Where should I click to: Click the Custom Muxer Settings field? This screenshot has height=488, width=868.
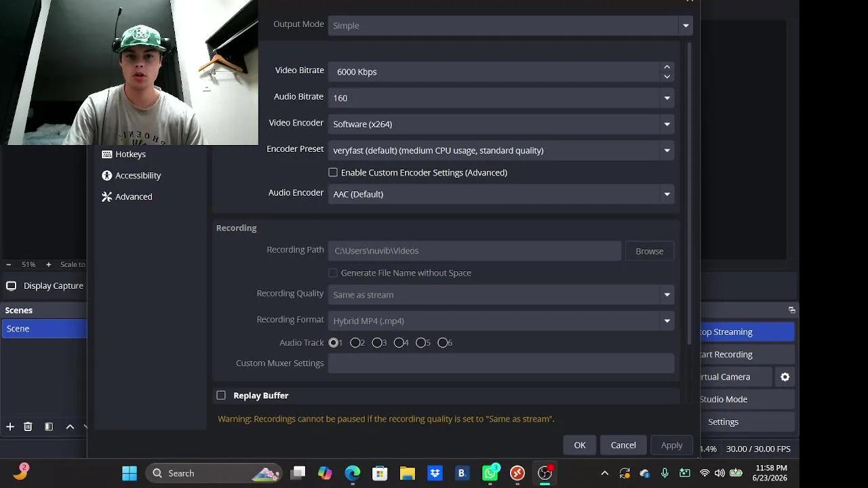pyautogui.click(x=501, y=363)
